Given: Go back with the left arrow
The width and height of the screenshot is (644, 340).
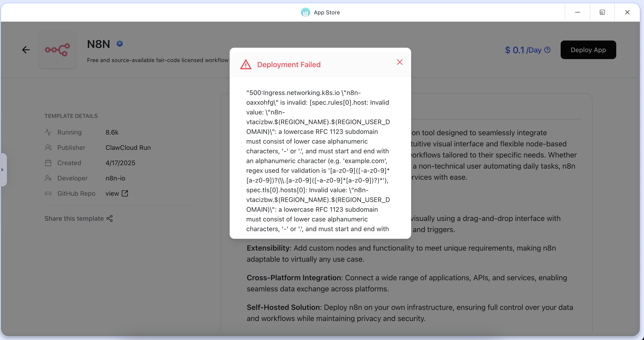Looking at the screenshot, I should tap(26, 50).
